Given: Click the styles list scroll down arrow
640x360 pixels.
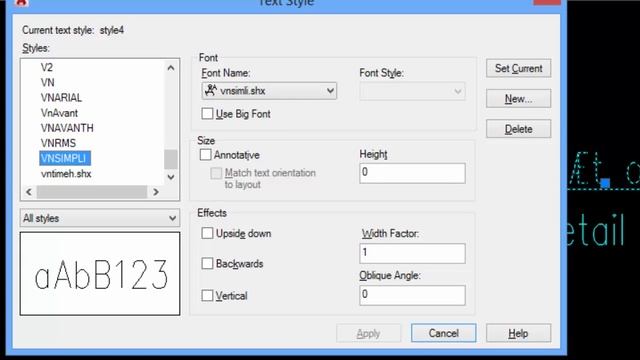Looking at the screenshot, I should point(171,177).
